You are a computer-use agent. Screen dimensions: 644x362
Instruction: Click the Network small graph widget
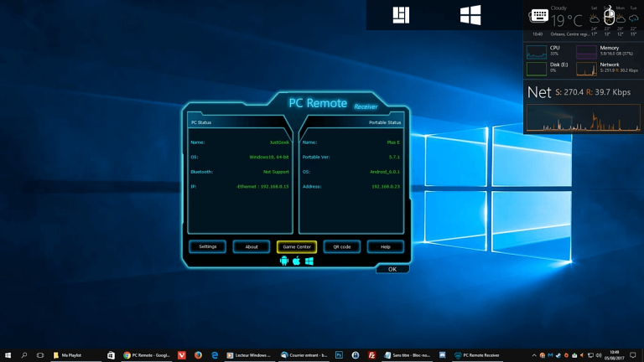(586, 69)
